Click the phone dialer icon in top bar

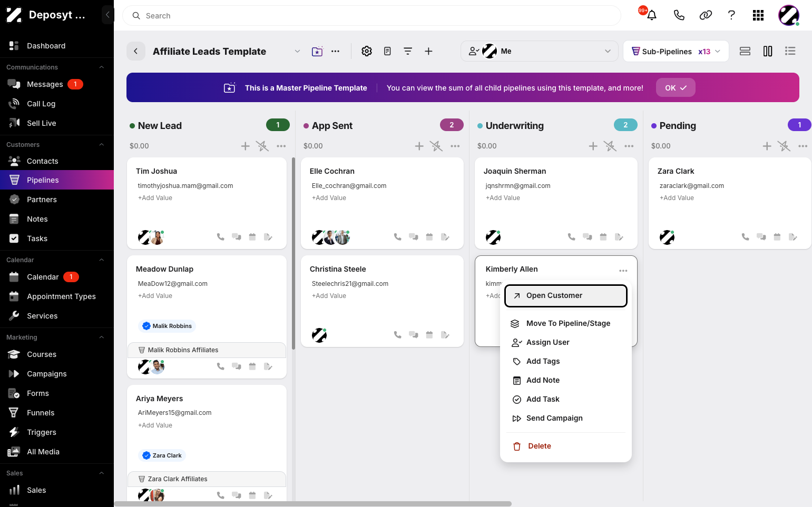point(679,15)
